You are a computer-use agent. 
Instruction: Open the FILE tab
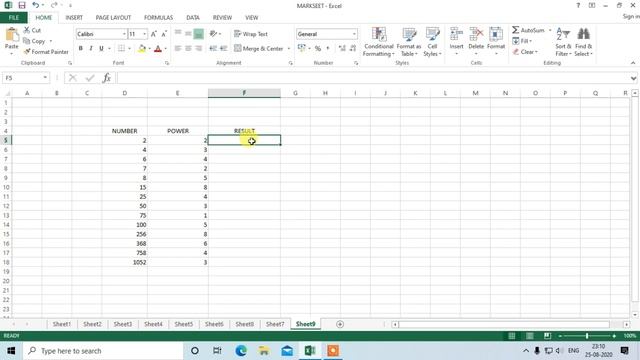coord(13,18)
